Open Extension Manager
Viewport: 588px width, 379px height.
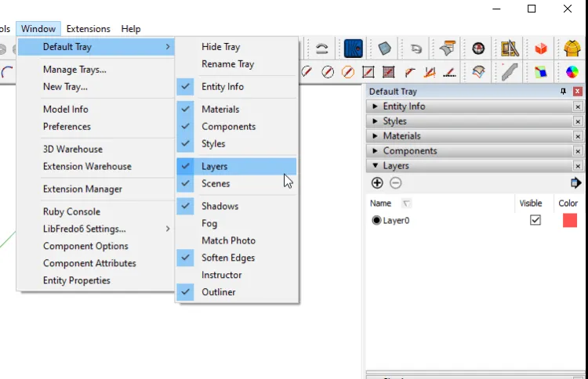[96, 189]
